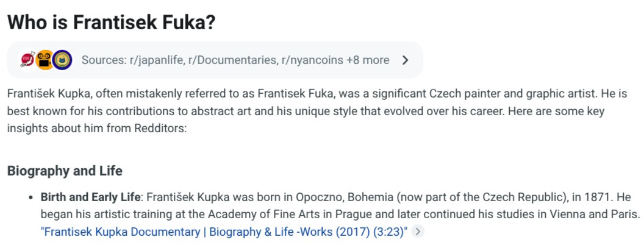Open the small chevron after the documentary link
Image resolution: width=644 pixels, height=245 pixels.
(x=418, y=232)
